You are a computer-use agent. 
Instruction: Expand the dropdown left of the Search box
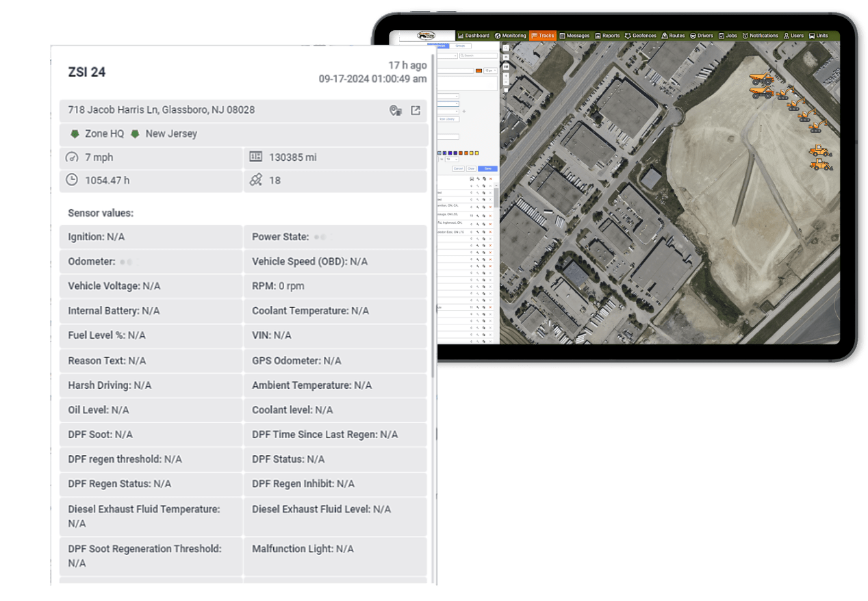(x=446, y=55)
